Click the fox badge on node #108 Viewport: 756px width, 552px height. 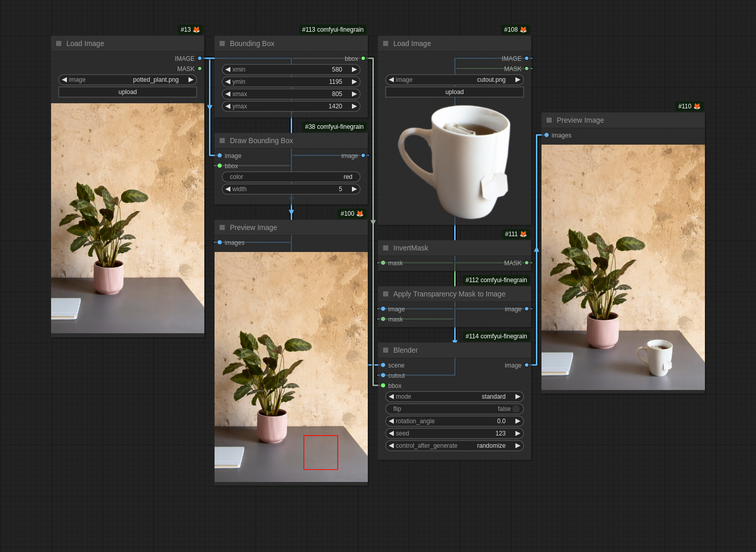pos(523,30)
